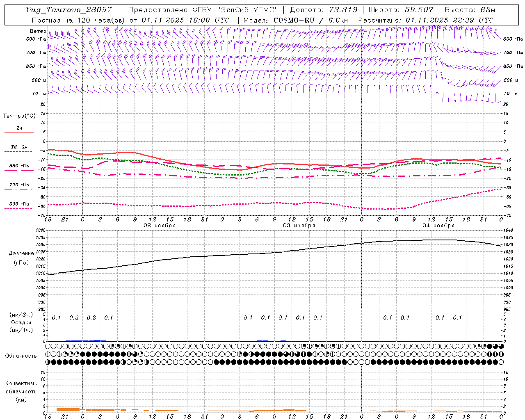This screenshot has height=420, width=525.
Task: Click the 04 ноября date label
Action: pyautogui.click(x=438, y=226)
